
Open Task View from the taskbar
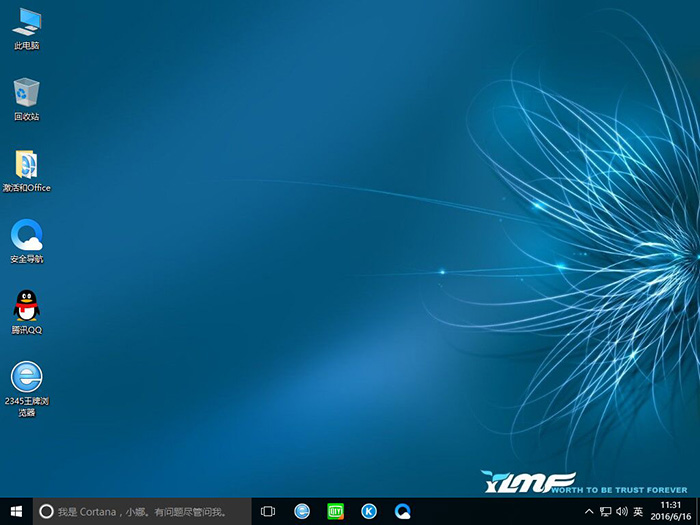click(268, 511)
